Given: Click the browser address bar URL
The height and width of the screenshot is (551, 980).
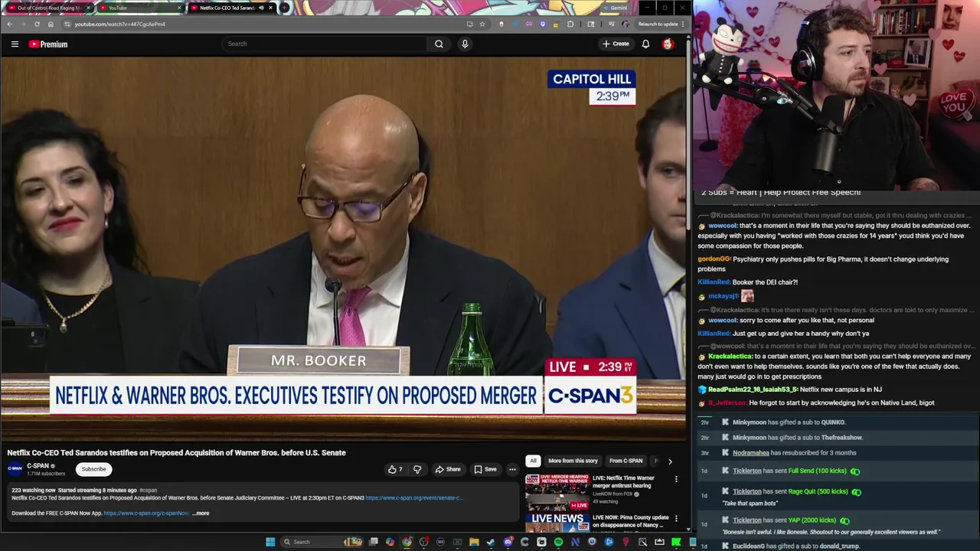Looking at the screenshot, I should point(120,24).
